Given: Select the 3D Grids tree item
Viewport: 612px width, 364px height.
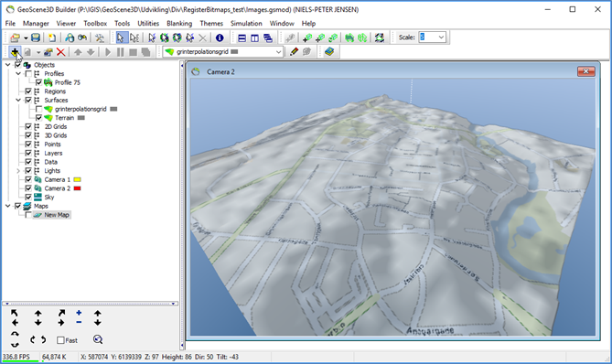Looking at the screenshot, I should click(56, 135).
